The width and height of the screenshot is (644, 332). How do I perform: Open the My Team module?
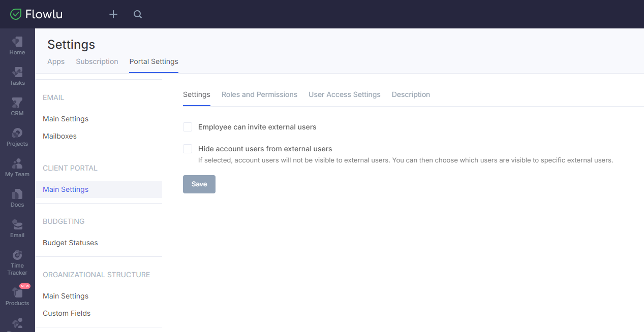(17, 168)
